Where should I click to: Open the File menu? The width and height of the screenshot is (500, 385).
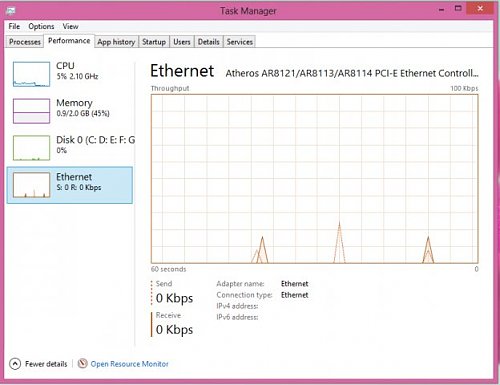[14, 26]
